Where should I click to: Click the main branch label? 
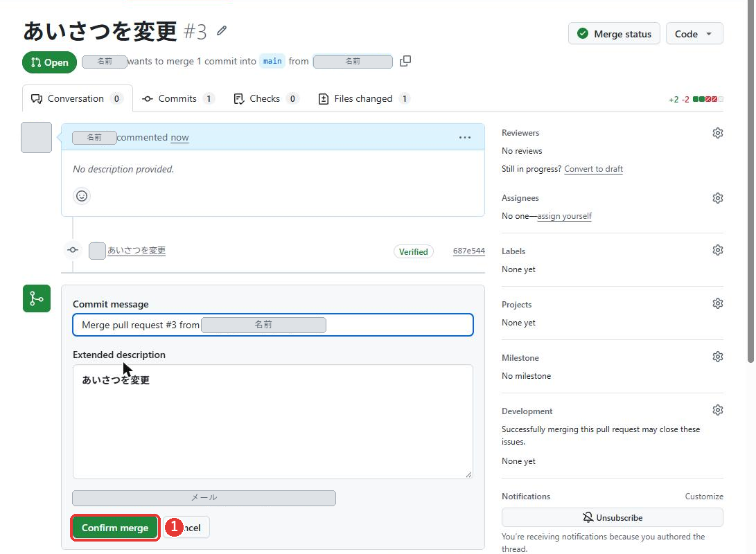[272, 61]
